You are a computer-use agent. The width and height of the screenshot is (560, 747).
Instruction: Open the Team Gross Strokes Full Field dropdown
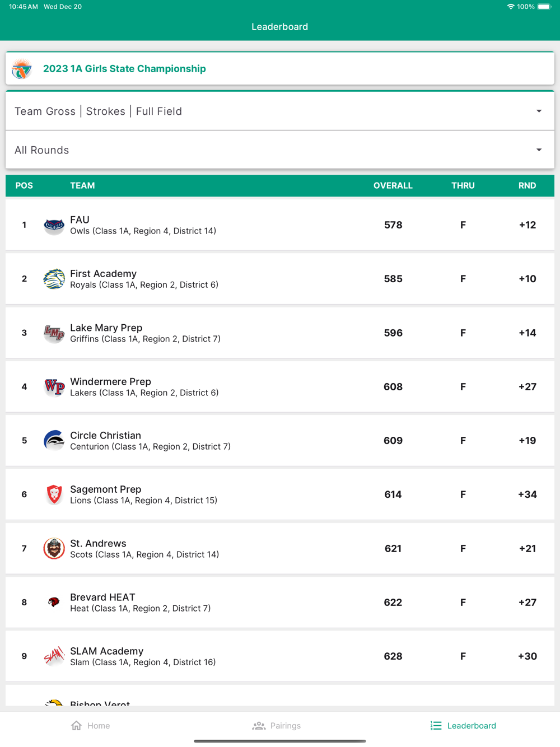tap(280, 111)
